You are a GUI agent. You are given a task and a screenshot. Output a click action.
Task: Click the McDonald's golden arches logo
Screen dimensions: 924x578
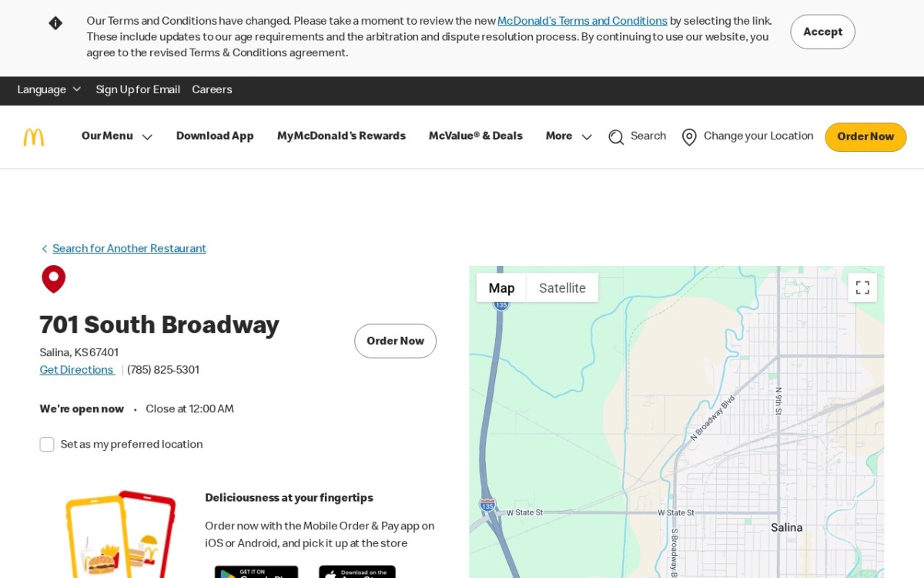tap(34, 137)
